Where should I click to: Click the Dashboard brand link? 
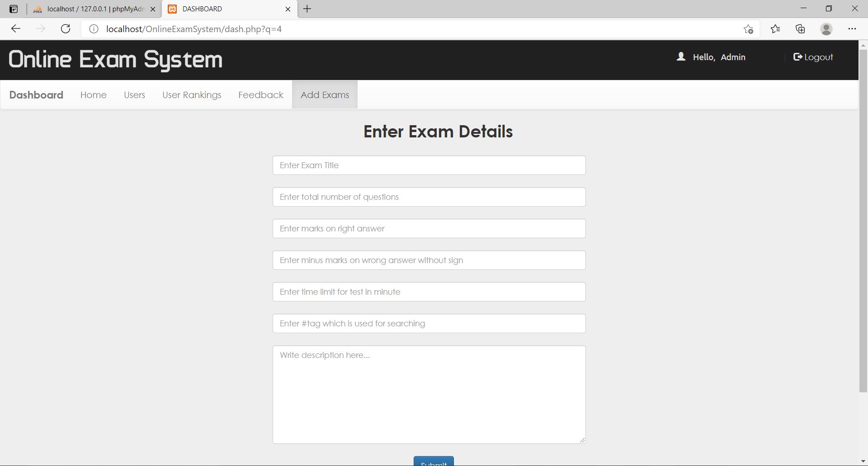pos(36,95)
